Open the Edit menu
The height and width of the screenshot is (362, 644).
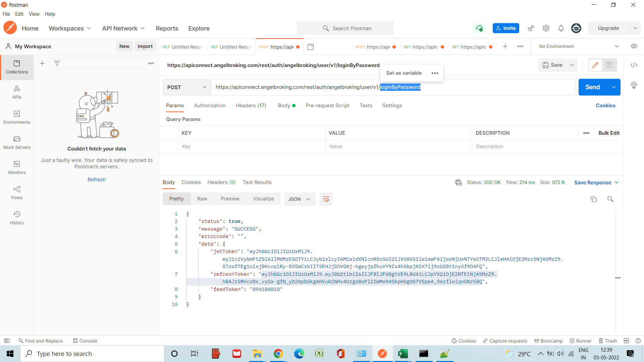point(19,14)
